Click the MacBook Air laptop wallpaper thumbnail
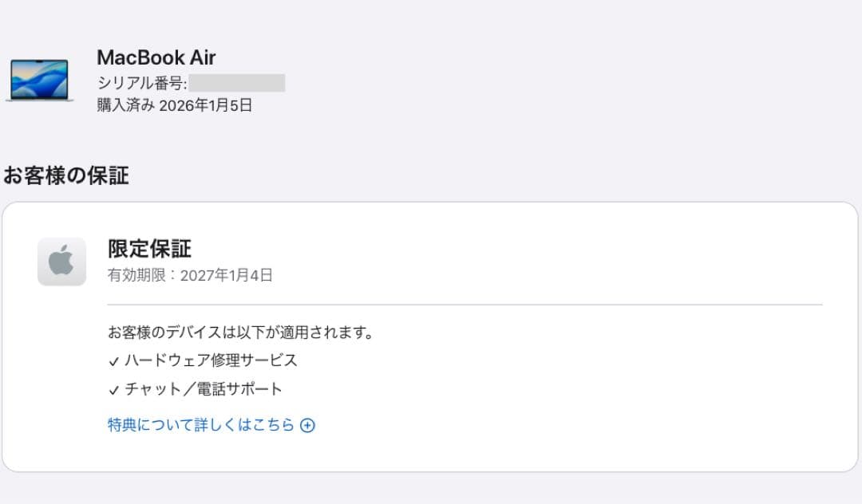Viewport: 862px width, 504px height. (42, 80)
